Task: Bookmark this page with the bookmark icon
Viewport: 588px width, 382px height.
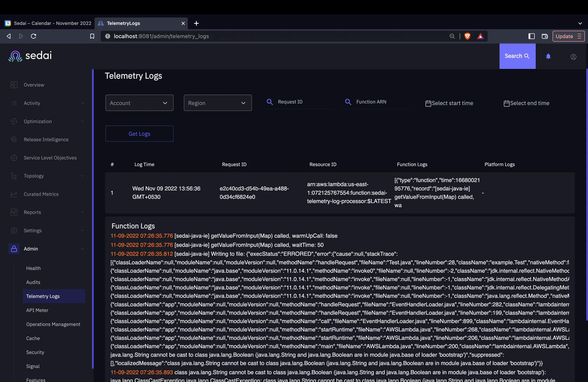Action: [x=92, y=36]
